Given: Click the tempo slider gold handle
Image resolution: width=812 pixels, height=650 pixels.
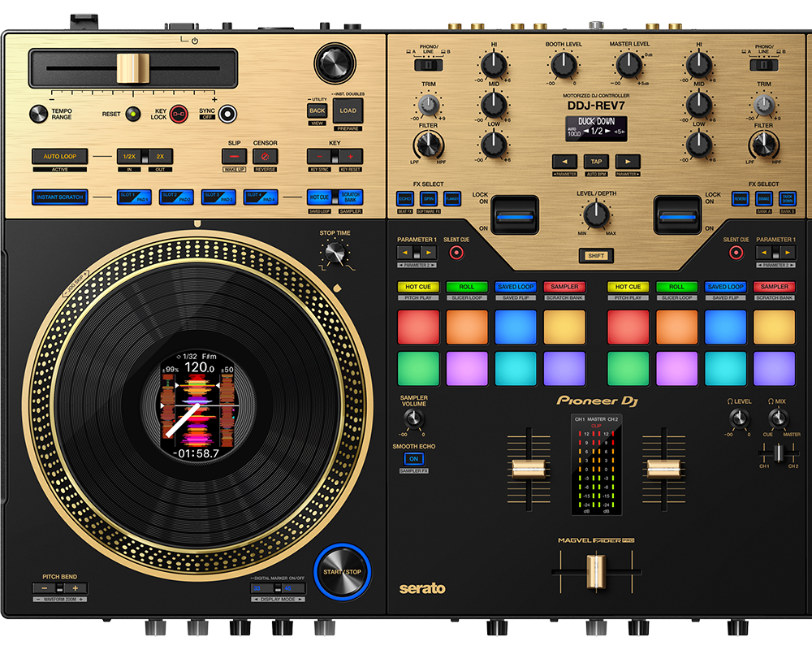Looking at the screenshot, I should [132, 68].
